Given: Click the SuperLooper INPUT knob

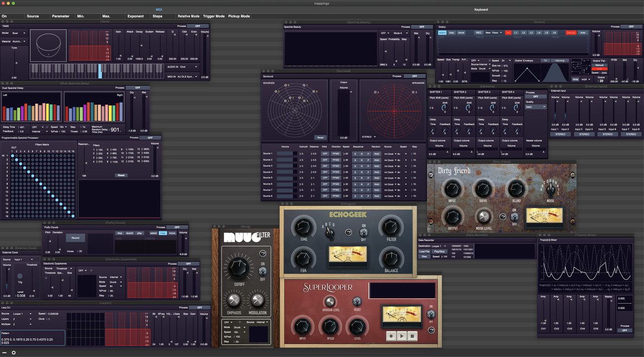Looking at the screenshot, I should (302, 327).
